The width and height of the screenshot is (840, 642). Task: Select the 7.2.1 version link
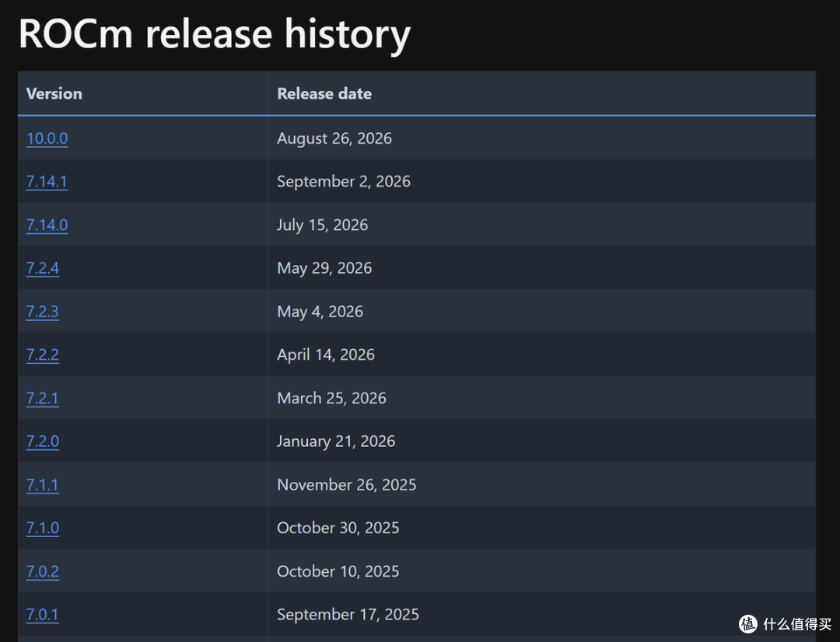tap(43, 398)
